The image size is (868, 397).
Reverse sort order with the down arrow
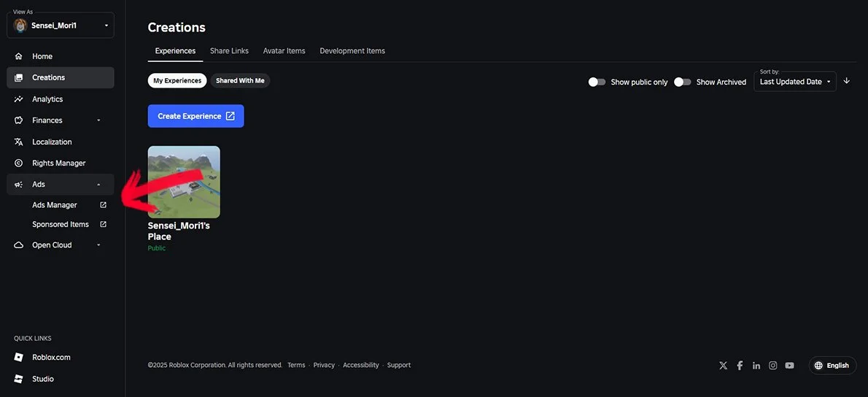[846, 81]
